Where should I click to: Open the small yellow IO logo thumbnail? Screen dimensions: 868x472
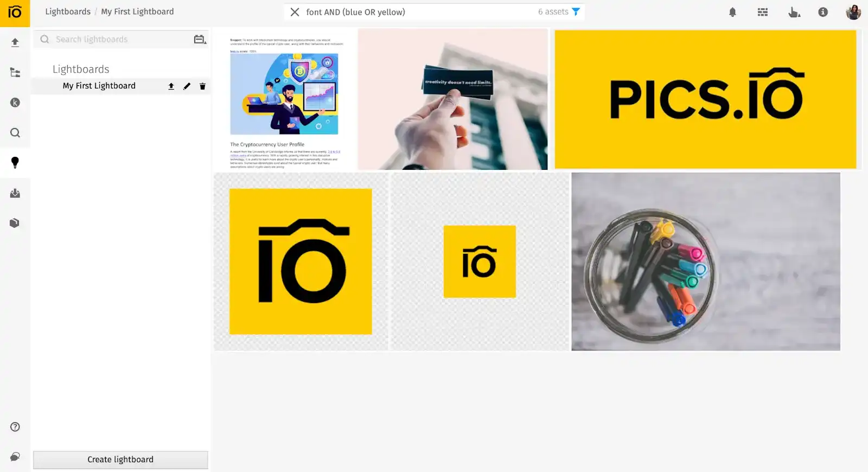click(480, 261)
